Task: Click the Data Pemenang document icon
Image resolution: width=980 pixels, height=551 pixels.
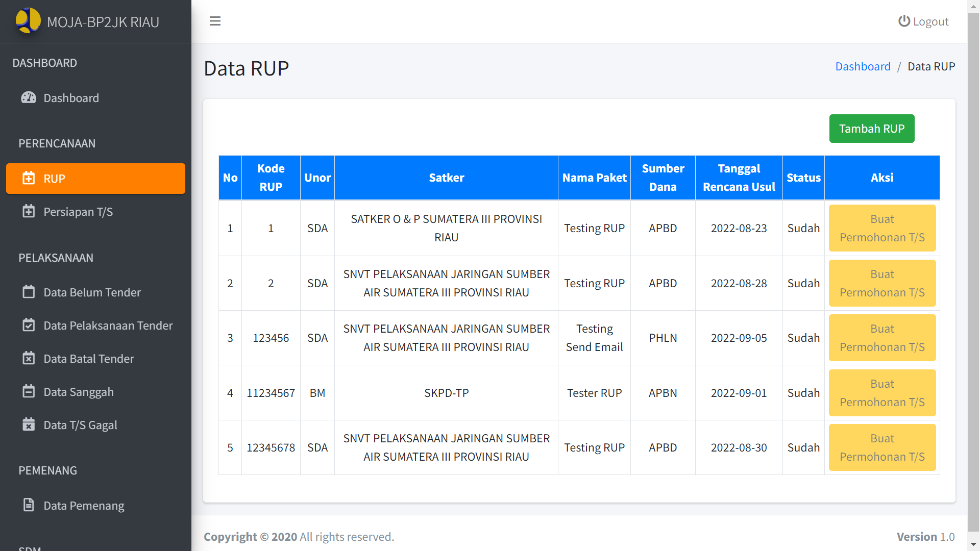Action: click(29, 505)
